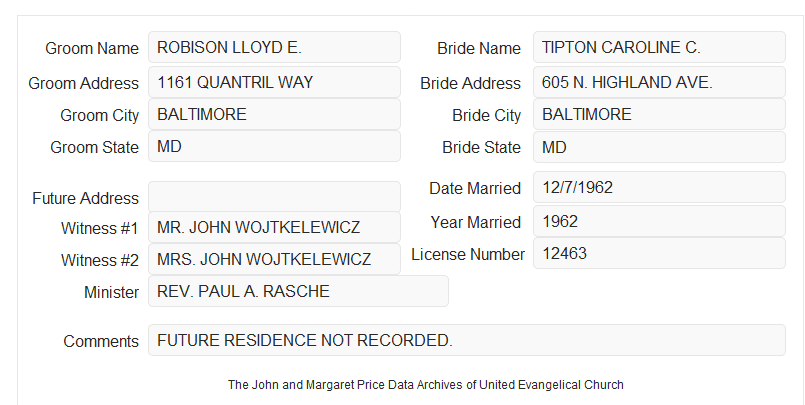This screenshot has height=405, width=805.
Task: Focus the Bride City field
Action: 659,114
